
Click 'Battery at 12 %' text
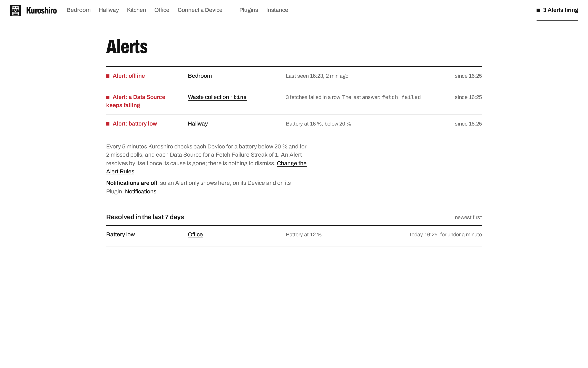[x=304, y=235]
